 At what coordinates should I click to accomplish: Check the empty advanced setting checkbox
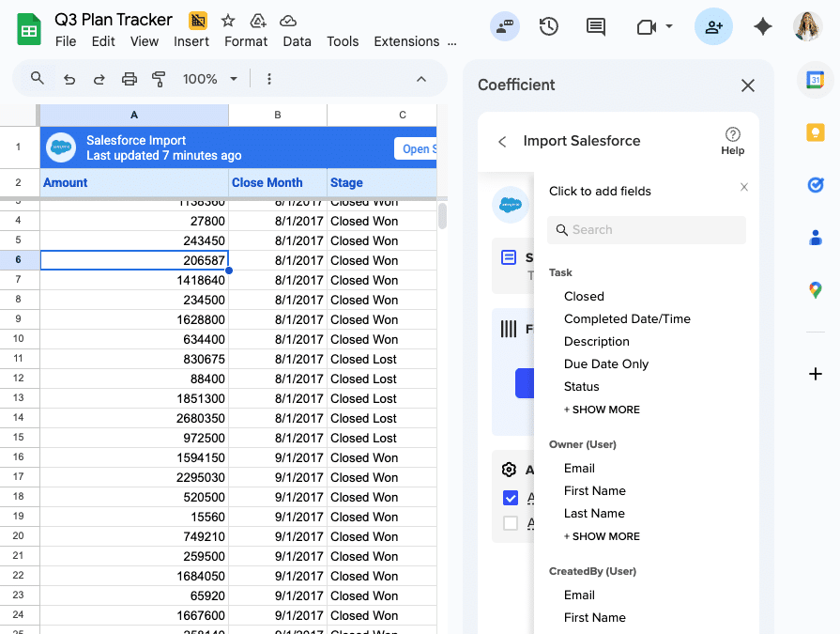tap(511, 522)
